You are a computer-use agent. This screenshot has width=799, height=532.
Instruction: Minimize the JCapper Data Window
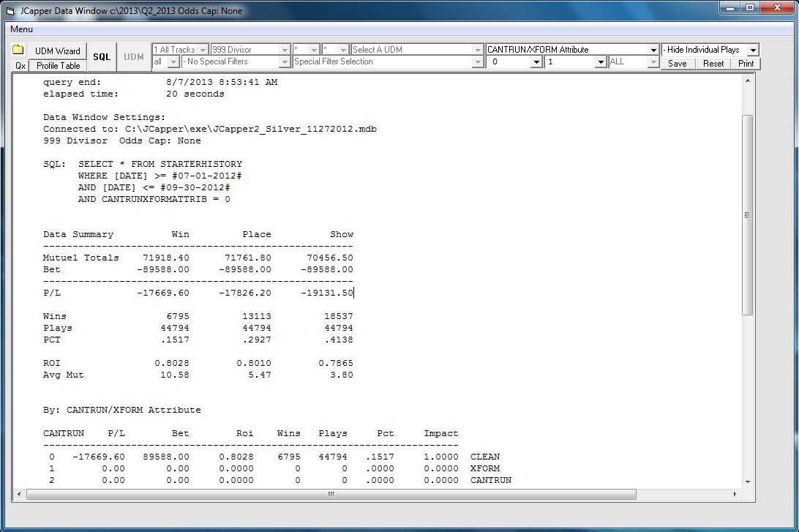click(731, 7)
